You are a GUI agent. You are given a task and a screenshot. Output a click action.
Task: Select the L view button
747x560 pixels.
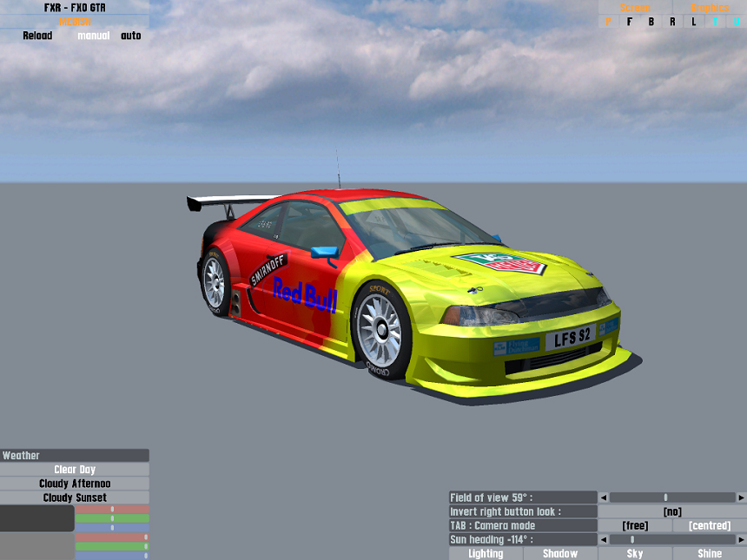click(x=694, y=22)
